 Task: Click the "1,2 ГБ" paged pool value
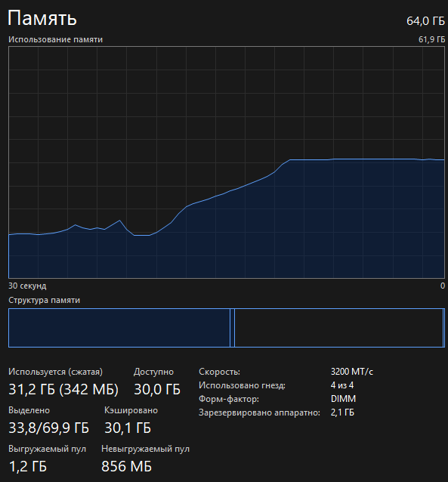(x=28, y=466)
